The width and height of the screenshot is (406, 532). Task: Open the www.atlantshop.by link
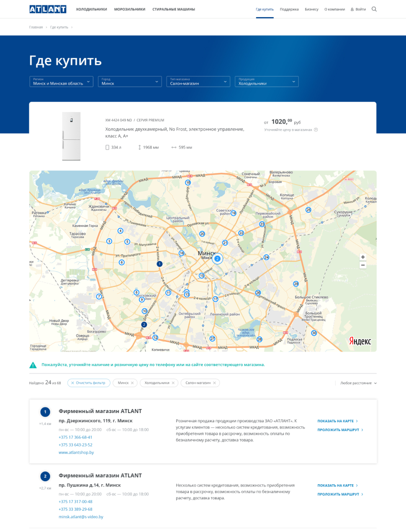click(x=76, y=452)
